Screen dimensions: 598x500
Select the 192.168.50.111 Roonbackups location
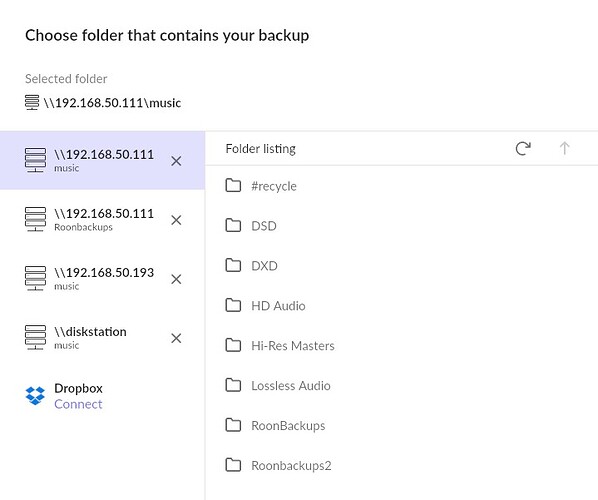point(102,220)
